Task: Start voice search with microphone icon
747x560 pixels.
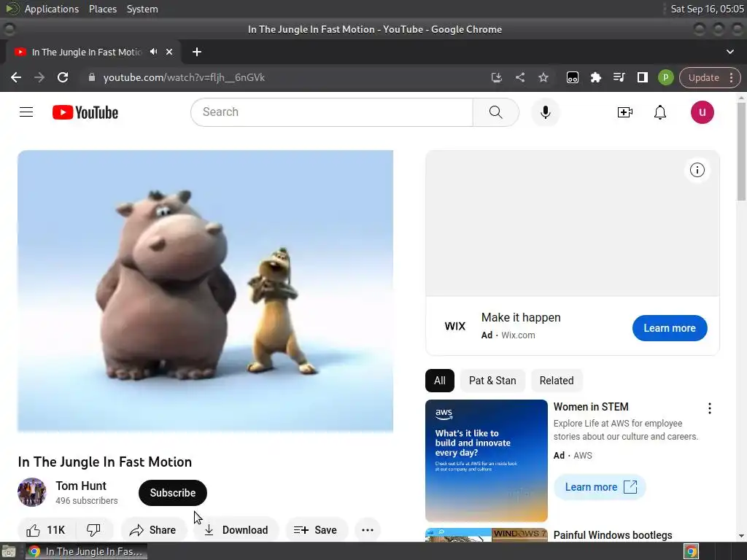Action: pyautogui.click(x=546, y=112)
